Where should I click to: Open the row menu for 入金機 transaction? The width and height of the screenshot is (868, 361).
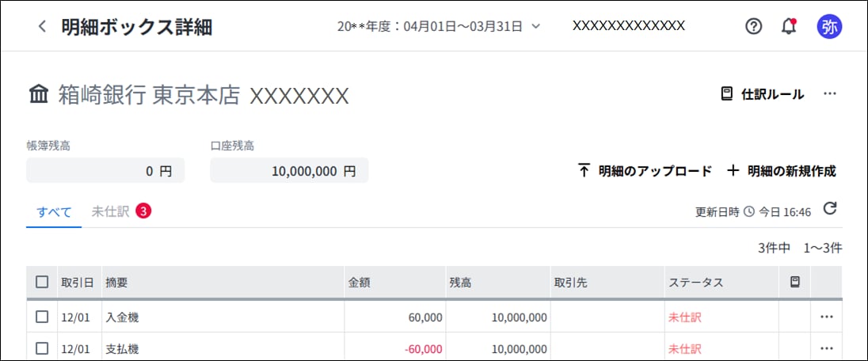(x=827, y=317)
